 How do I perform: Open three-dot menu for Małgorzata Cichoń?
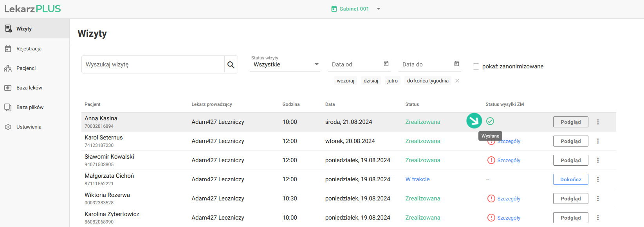(x=598, y=179)
